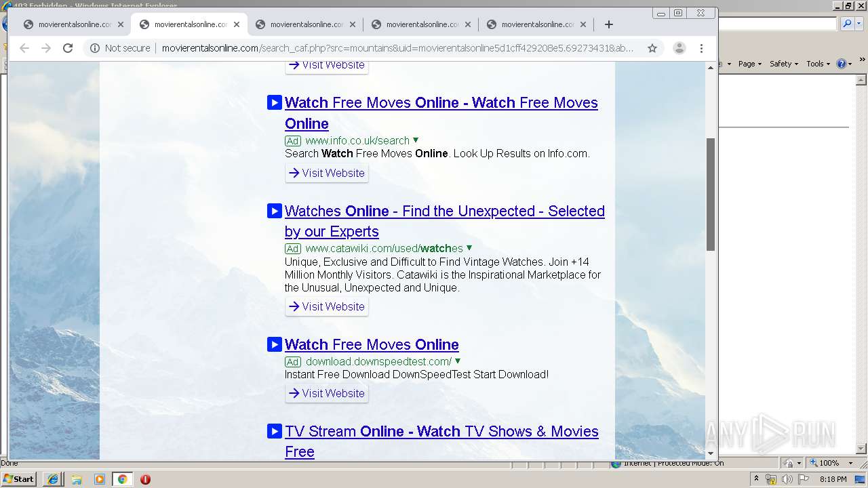Open the short 'Watch Free Moves Online' ad title

click(372, 344)
